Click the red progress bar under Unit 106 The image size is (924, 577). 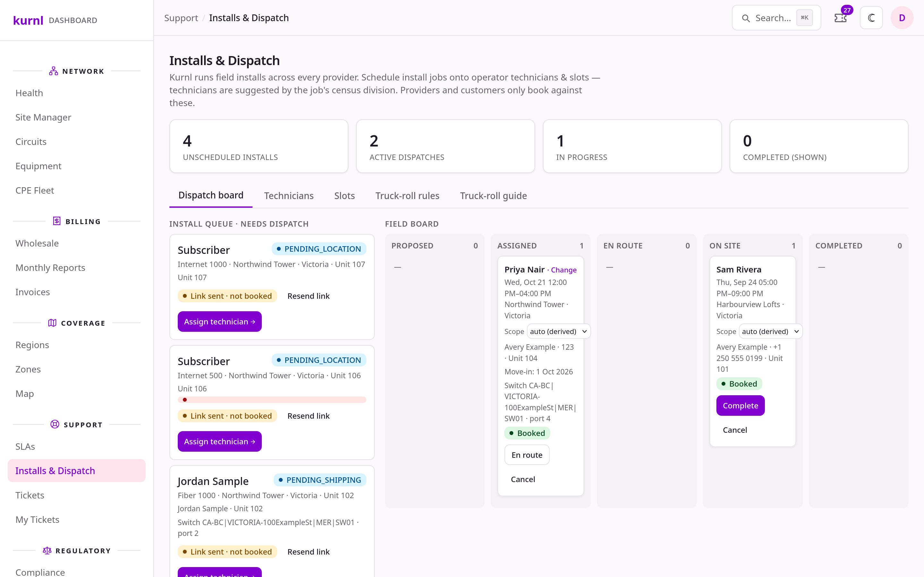tap(272, 399)
